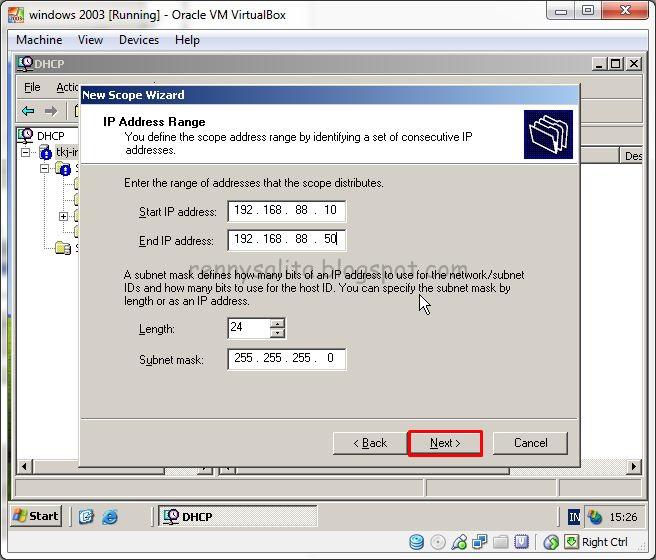Cancel the New Scope Wizard
This screenshot has width=656, height=560.
point(530,443)
